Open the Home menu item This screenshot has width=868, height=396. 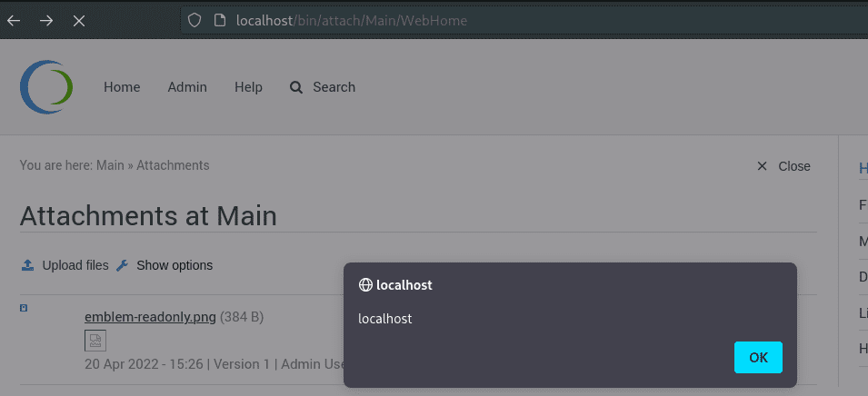[x=122, y=87]
